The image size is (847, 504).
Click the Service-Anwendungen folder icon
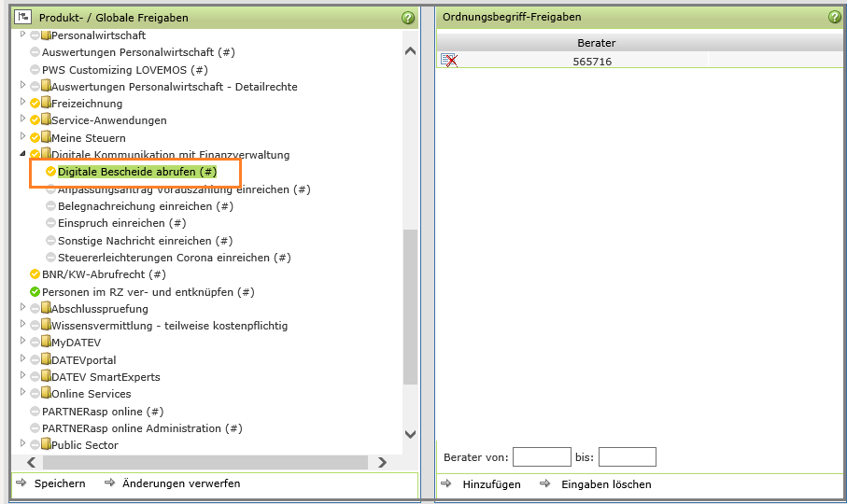click(x=46, y=119)
